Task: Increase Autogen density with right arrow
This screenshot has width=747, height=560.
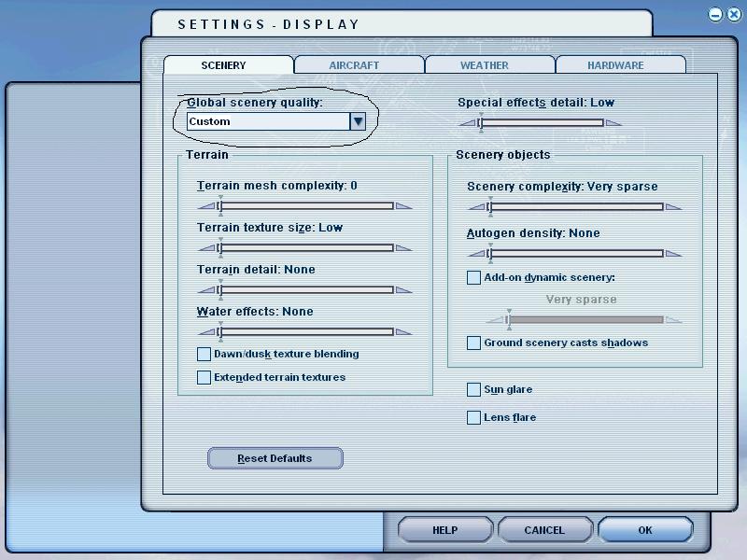Action: (673, 253)
